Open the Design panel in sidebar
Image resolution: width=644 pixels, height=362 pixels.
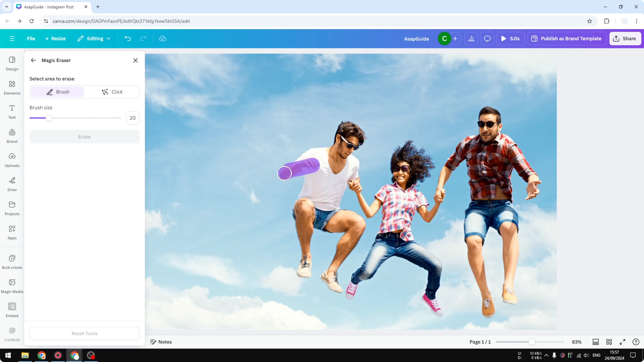coord(12,63)
